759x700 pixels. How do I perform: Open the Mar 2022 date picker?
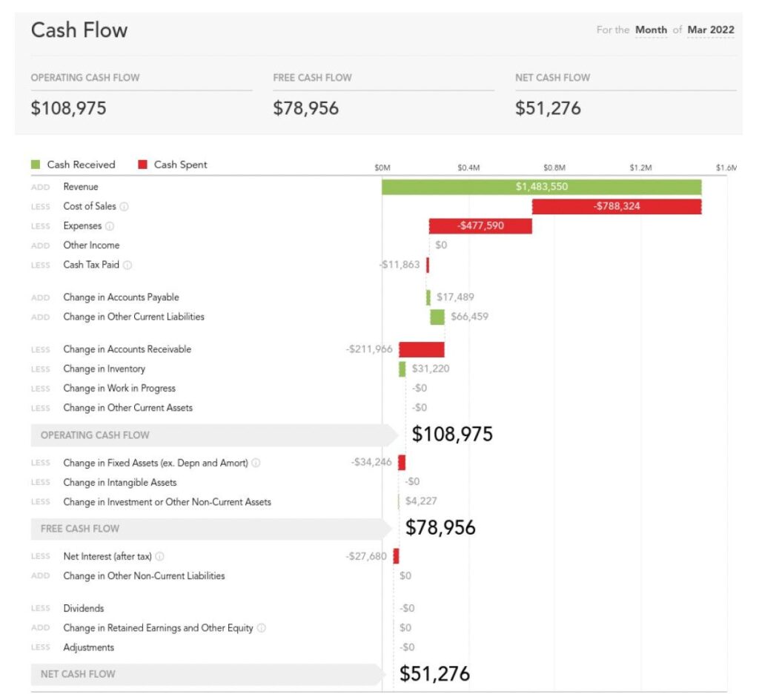(x=710, y=30)
